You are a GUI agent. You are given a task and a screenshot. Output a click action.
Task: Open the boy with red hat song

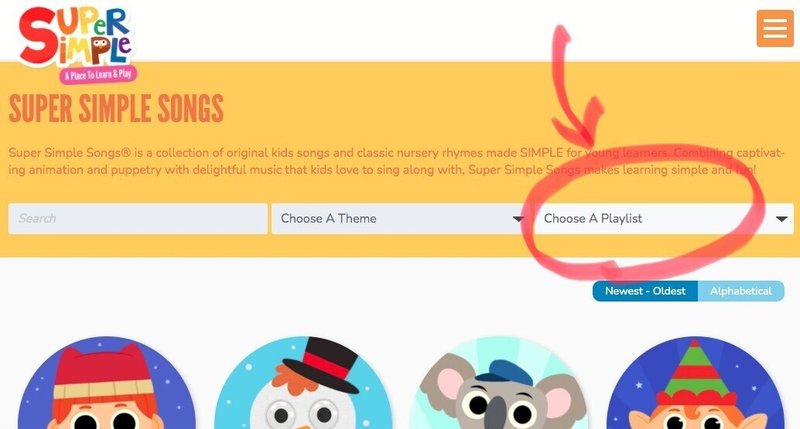tap(107, 383)
